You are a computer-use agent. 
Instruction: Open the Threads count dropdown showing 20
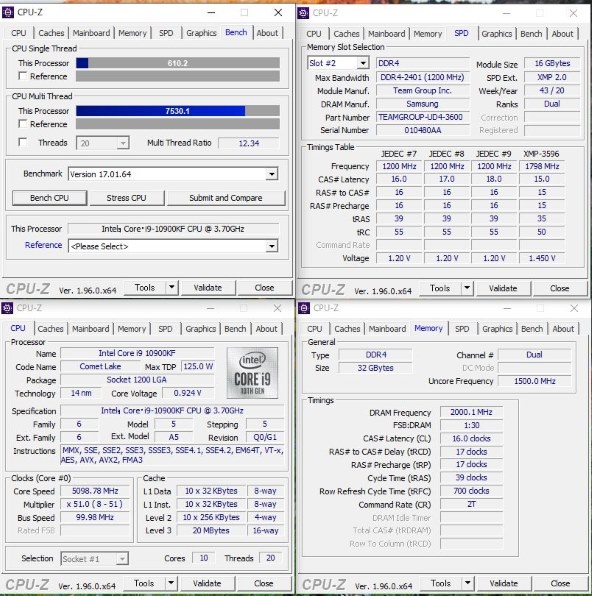[103, 143]
